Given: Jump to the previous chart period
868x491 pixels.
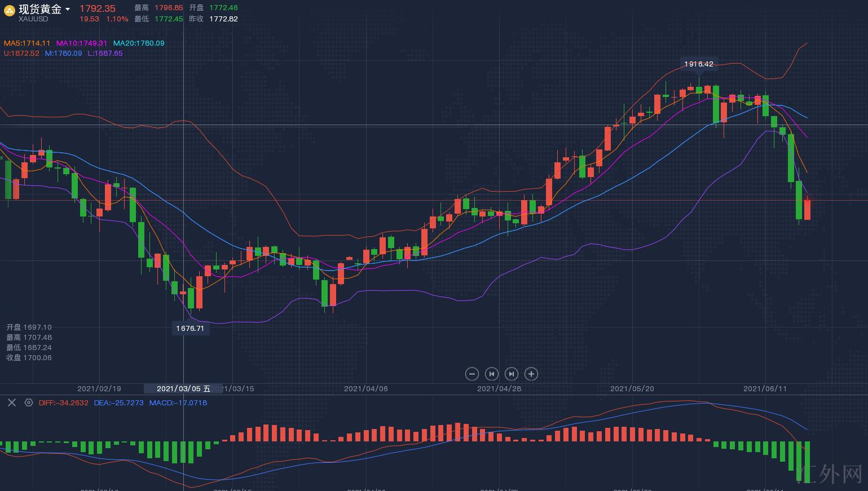Looking at the screenshot, I should pos(492,374).
